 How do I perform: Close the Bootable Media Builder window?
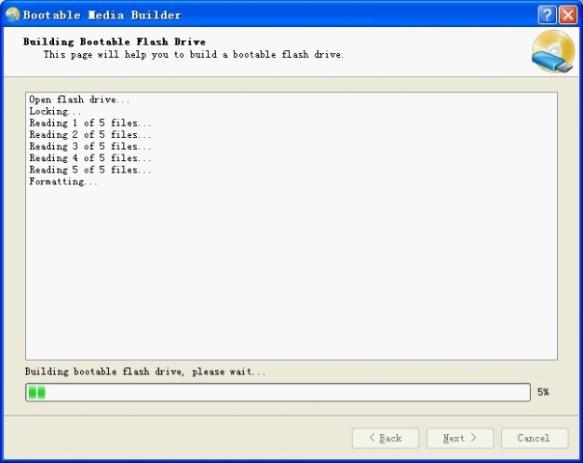pos(568,15)
